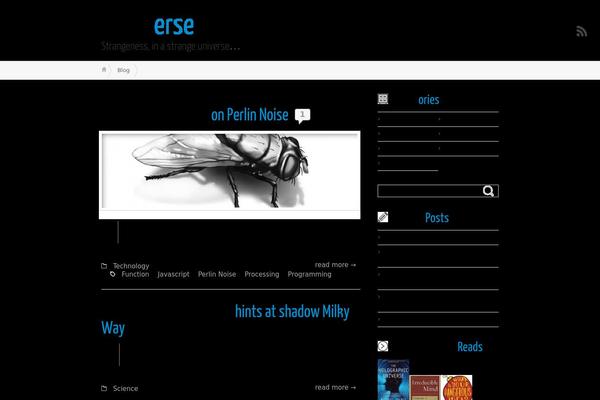The width and height of the screenshot is (600, 400).
Task: Read more of the Perlin Noise post
Action: [335, 264]
